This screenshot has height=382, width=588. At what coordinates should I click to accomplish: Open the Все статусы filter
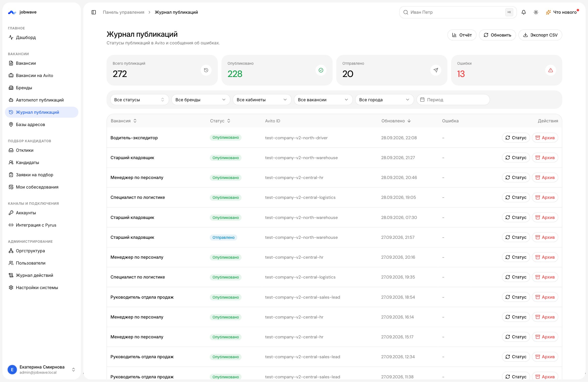pyautogui.click(x=139, y=100)
